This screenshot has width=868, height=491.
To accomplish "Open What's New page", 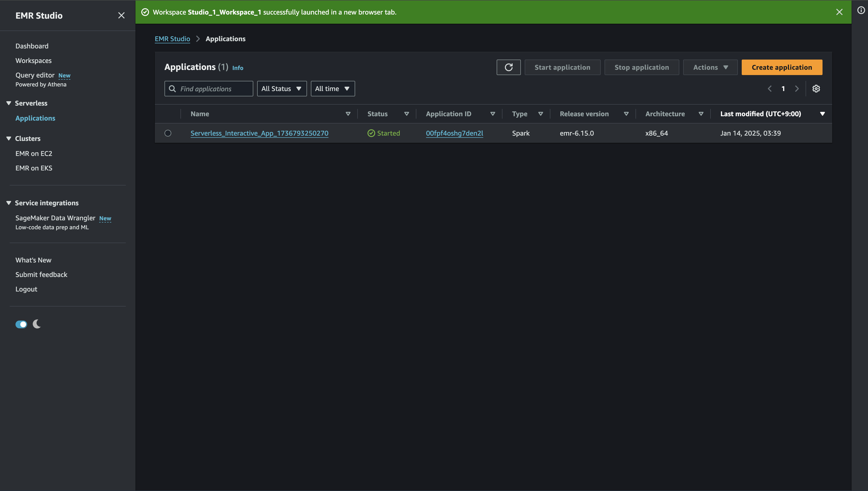I will (x=33, y=260).
